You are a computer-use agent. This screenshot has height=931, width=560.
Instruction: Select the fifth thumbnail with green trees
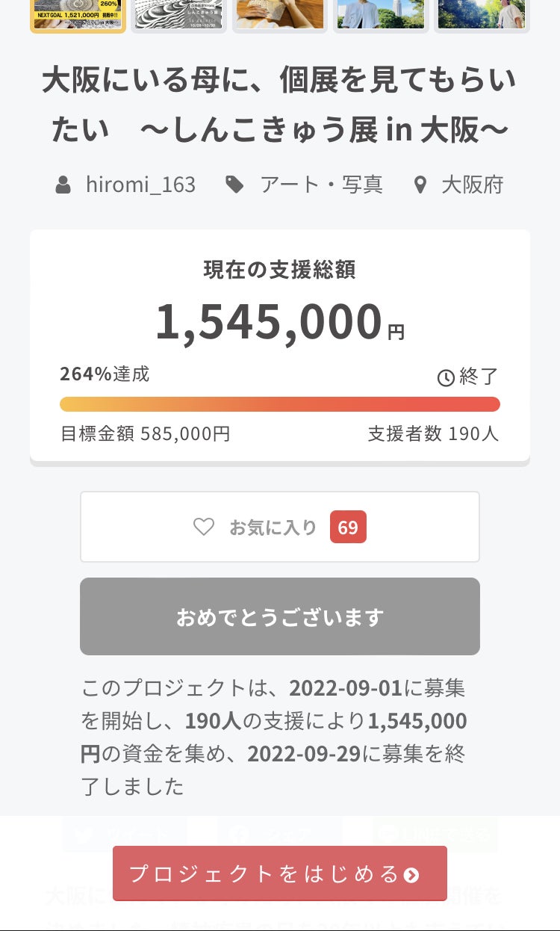(482, 15)
